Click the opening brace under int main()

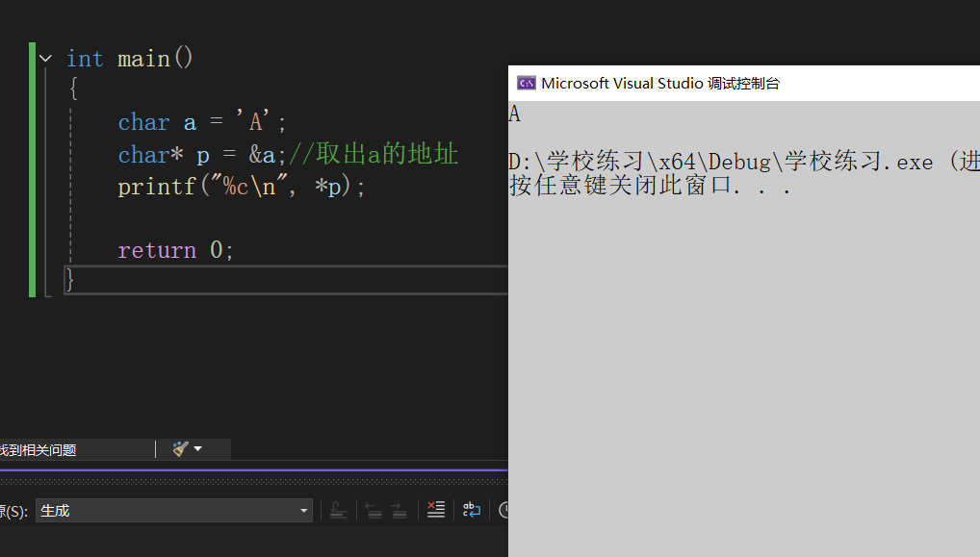pyautogui.click(x=74, y=89)
